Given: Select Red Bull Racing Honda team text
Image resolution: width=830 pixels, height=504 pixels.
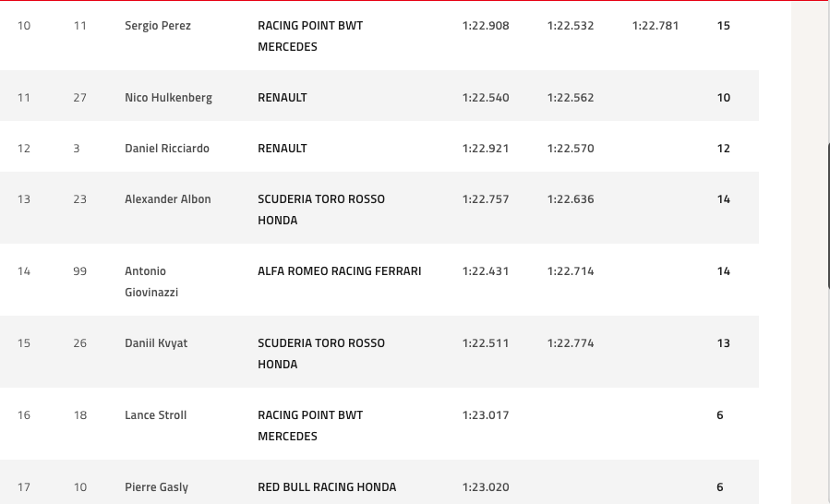Looking at the screenshot, I should point(327,487).
